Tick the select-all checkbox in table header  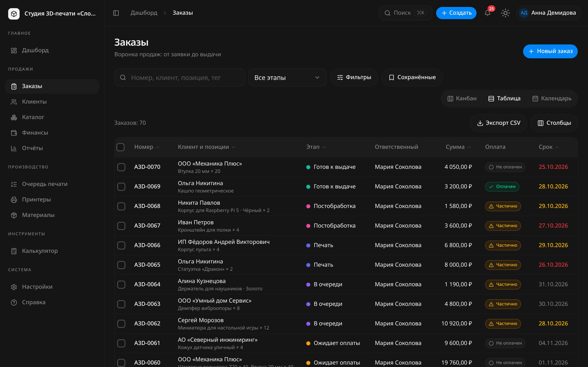coord(120,147)
